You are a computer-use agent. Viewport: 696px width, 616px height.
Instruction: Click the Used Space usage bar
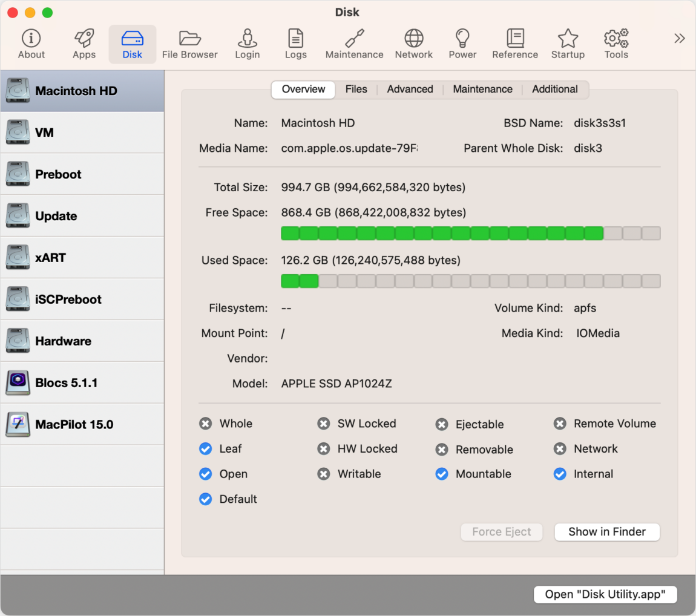click(470, 281)
